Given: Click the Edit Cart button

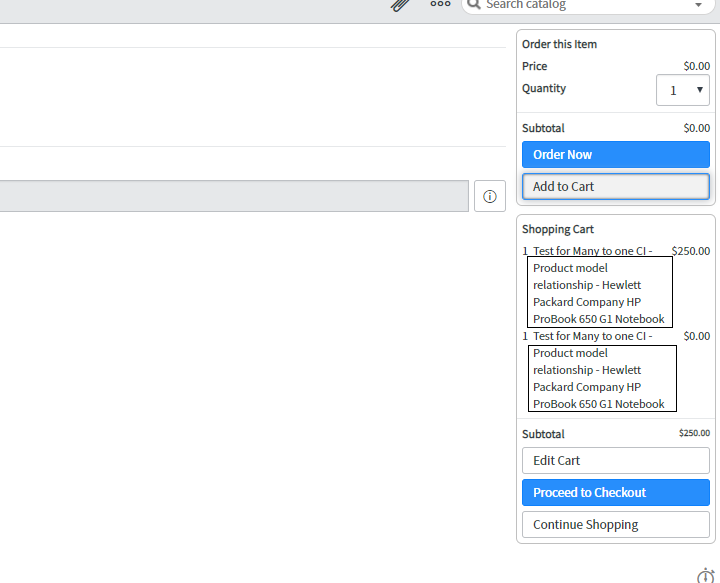Looking at the screenshot, I should (x=615, y=461).
